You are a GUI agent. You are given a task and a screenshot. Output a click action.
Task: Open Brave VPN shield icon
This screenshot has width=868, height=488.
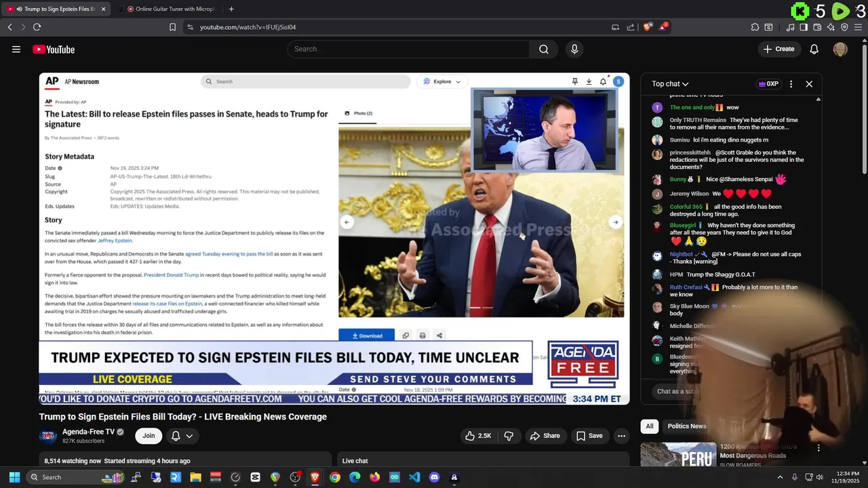[844, 27]
